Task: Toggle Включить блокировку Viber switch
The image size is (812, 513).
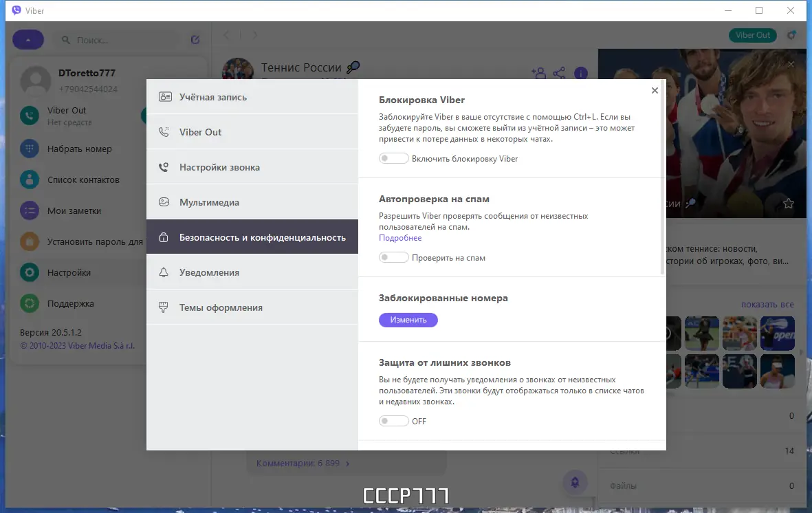Action: pos(393,159)
